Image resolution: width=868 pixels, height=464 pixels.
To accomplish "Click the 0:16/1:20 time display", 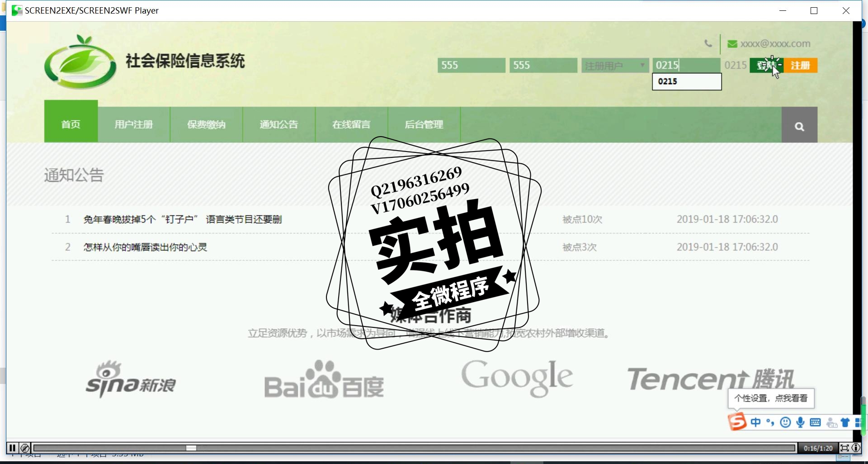I will coord(818,448).
